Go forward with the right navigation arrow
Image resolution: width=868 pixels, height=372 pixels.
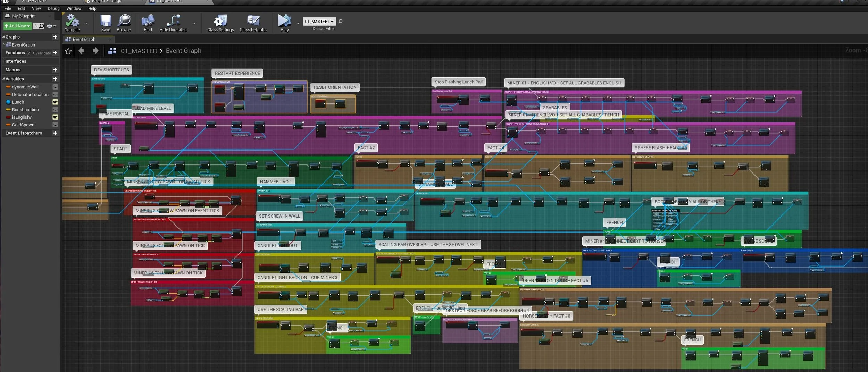(x=95, y=51)
